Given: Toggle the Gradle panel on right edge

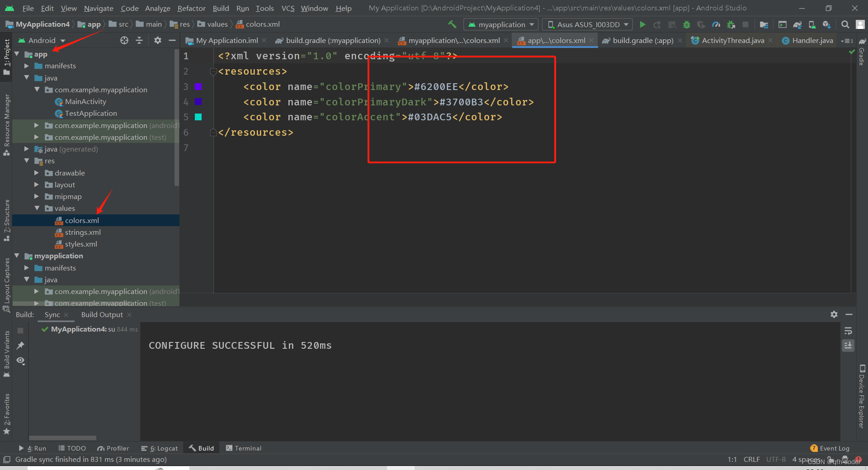Looking at the screenshot, I should coord(862,52).
